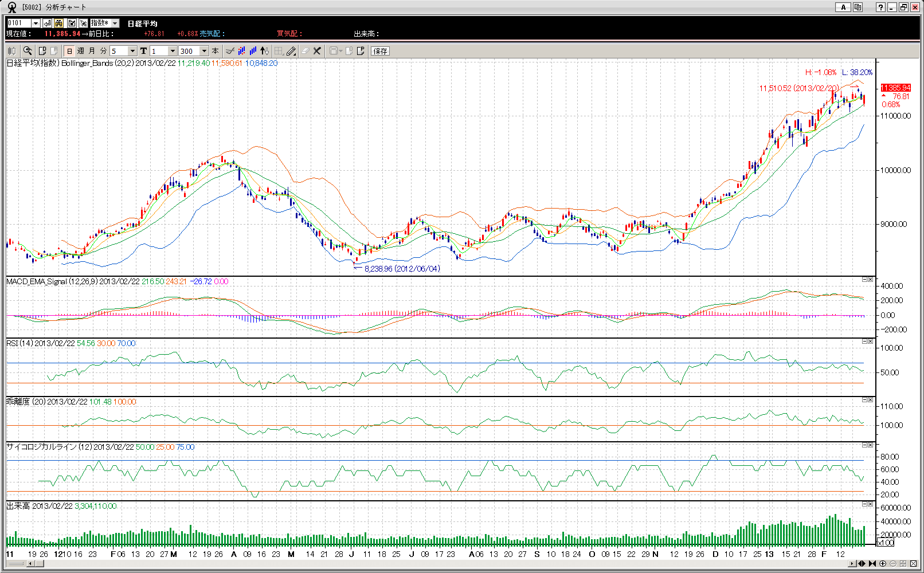The height and width of the screenshot is (573, 924).
Task: Close the MACD indicator panel
Action: (871, 280)
